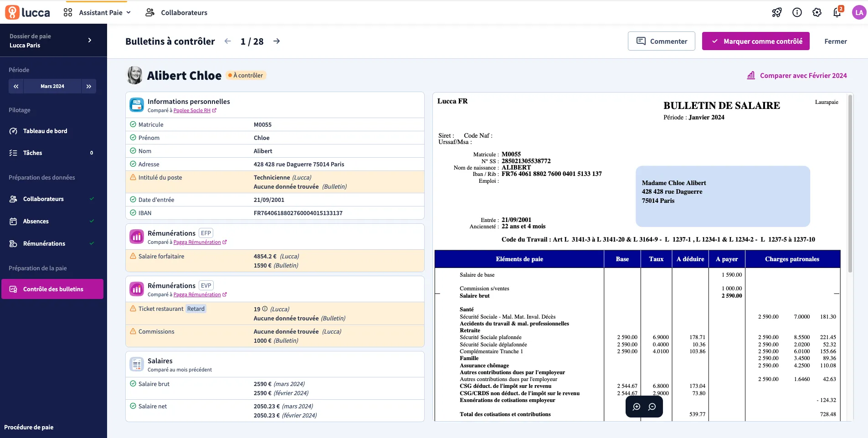Open Tableau de bord in sidebar
Image resolution: width=868 pixels, height=438 pixels.
coord(45,131)
